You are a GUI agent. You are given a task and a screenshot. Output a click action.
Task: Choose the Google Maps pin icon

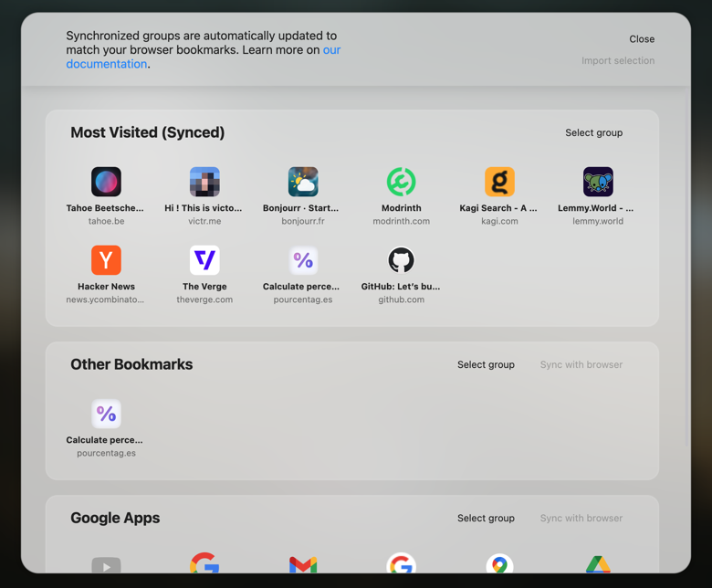coord(499,563)
